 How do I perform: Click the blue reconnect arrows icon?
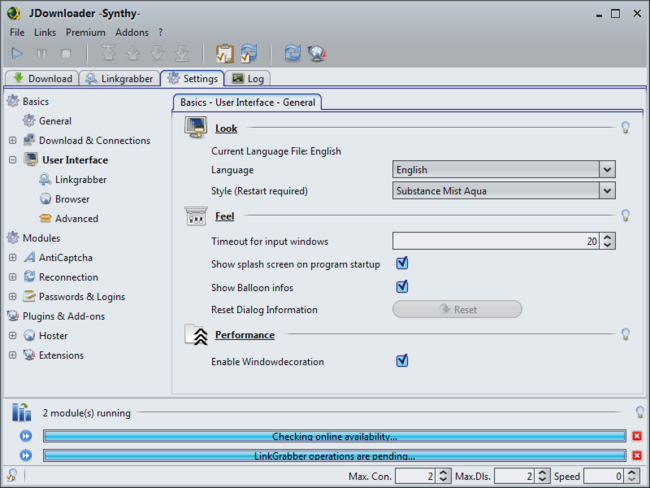tap(293, 53)
